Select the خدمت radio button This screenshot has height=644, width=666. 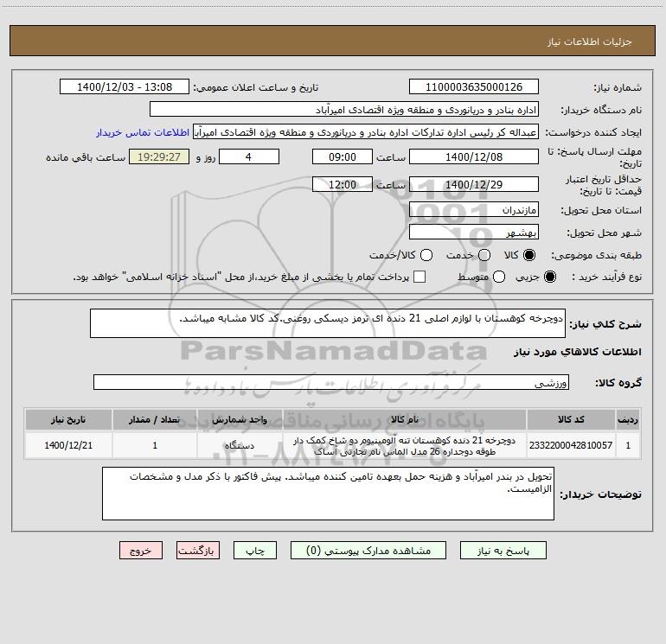(484, 255)
